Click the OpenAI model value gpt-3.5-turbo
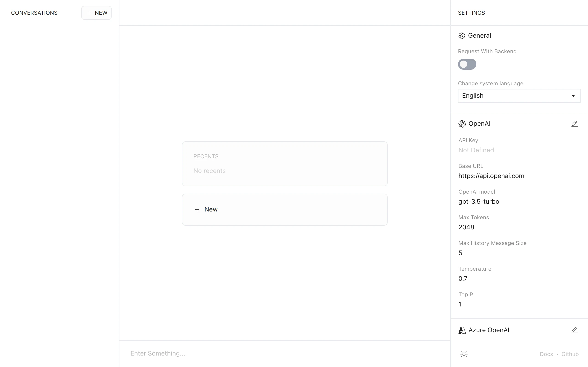588x367 pixels. click(x=479, y=201)
